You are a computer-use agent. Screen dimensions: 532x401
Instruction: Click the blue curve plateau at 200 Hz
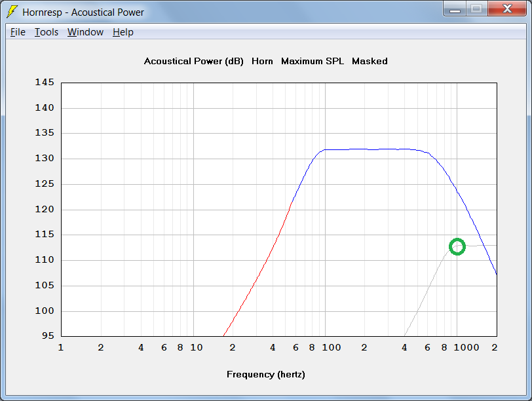click(365, 149)
